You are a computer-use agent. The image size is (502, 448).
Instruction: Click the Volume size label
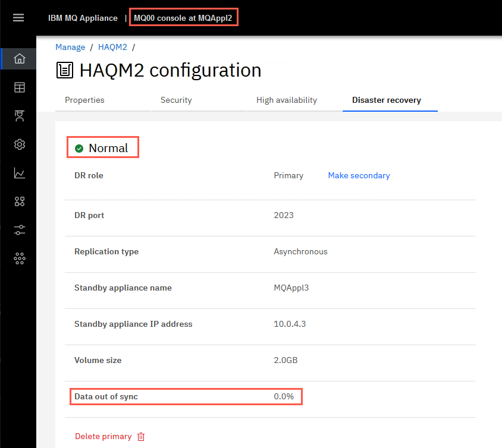(x=98, y=360)
